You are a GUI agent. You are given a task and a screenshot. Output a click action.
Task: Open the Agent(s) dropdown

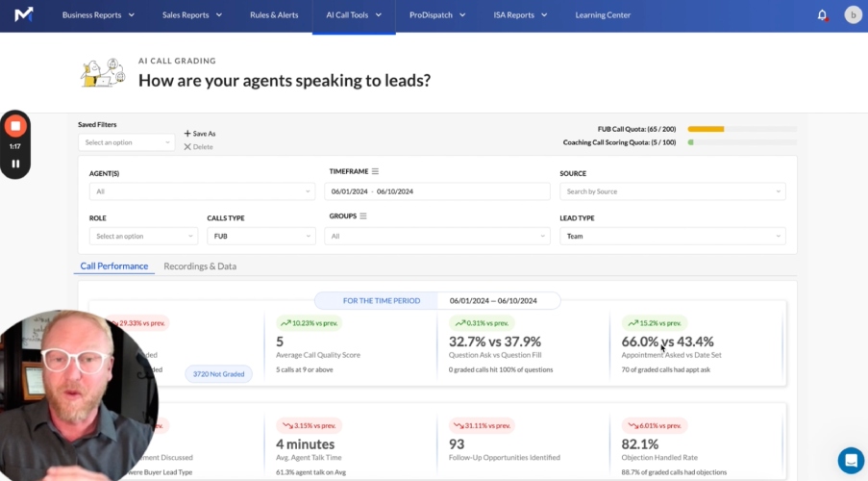[x=202, y=191]
